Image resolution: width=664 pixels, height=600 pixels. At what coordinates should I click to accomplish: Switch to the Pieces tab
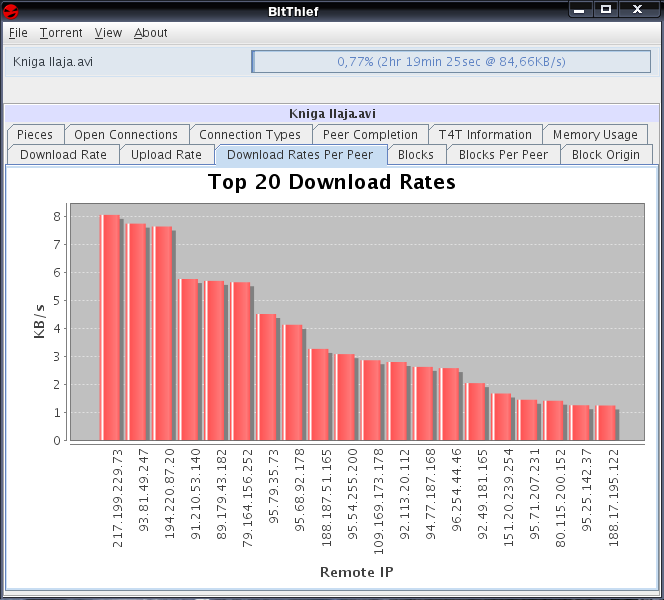(35, 135)
